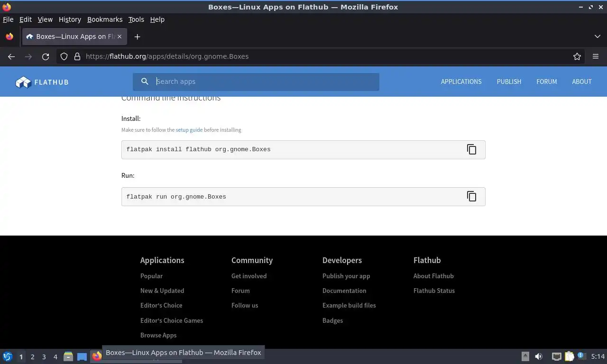Switch to workspace 2

(33, 357)
